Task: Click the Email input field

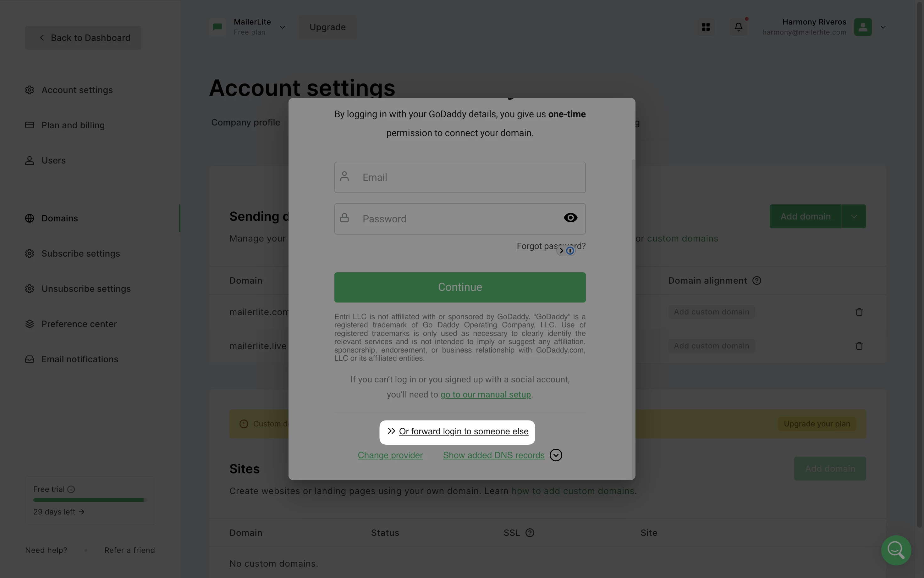Action: [460, 177]
